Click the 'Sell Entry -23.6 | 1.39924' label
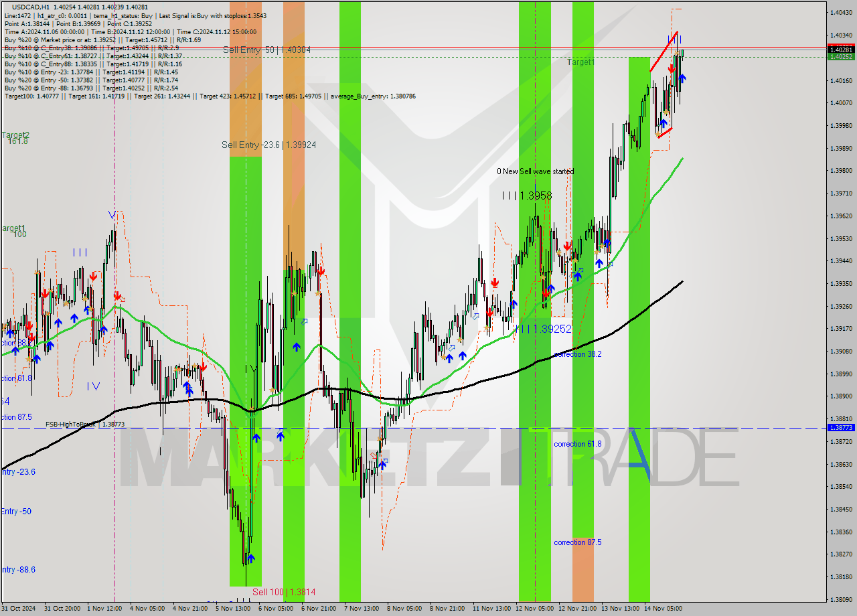 pos(269,145)
